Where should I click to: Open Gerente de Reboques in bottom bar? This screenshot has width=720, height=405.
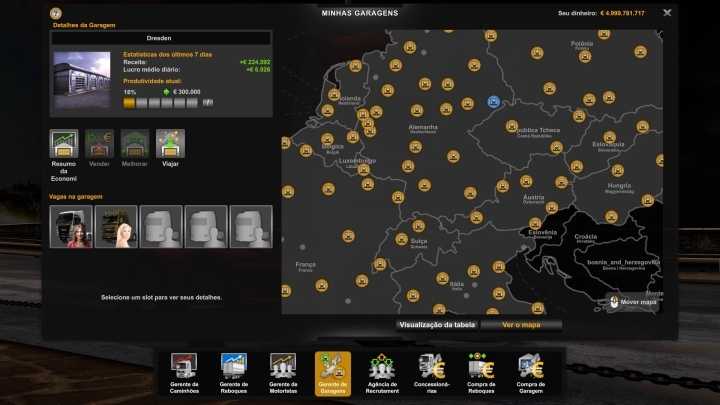(x=234, y=373)
